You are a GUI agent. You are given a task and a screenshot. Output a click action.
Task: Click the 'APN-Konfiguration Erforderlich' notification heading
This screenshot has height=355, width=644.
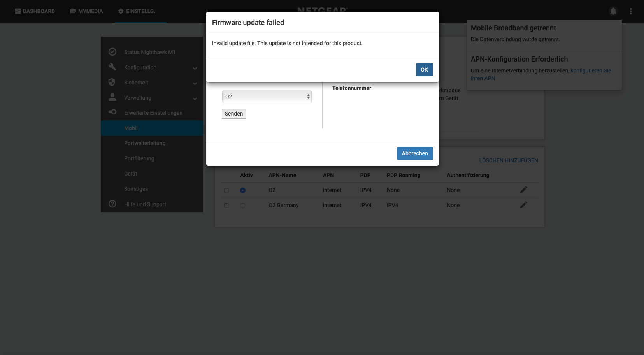click(x=519, y=59)
